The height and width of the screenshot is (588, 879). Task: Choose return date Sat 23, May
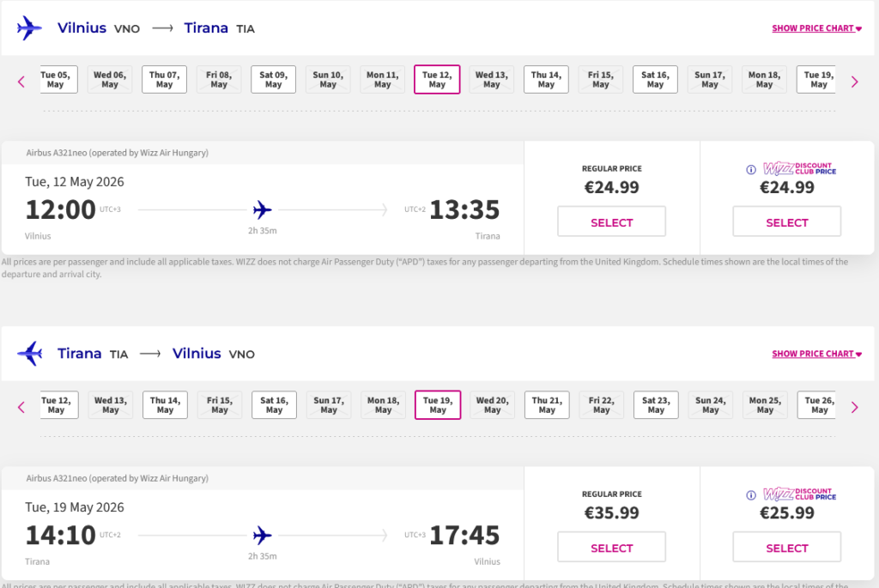[x=656, y=405]
